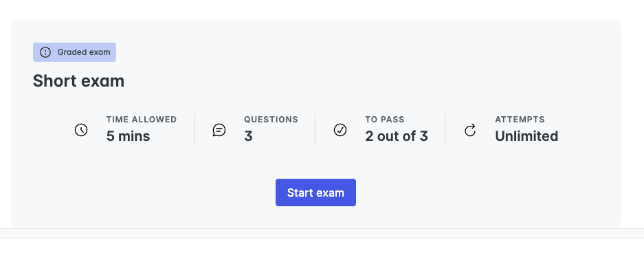Click the circular arrow icon beside Attempts

(x=470, y=130)
